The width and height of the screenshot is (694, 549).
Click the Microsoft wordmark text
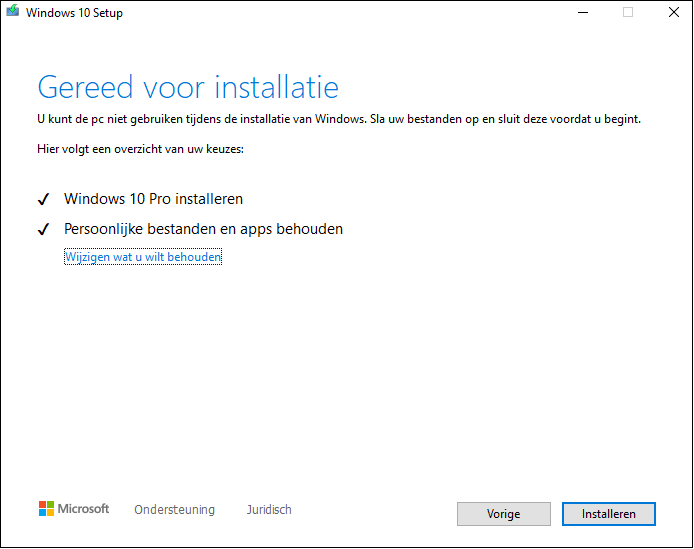83,509
